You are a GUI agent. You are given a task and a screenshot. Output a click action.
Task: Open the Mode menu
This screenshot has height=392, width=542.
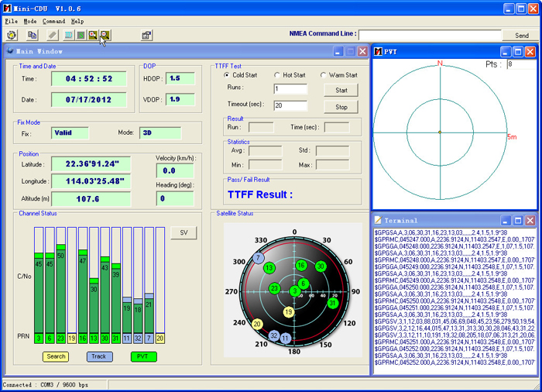(x=30, y=21)
